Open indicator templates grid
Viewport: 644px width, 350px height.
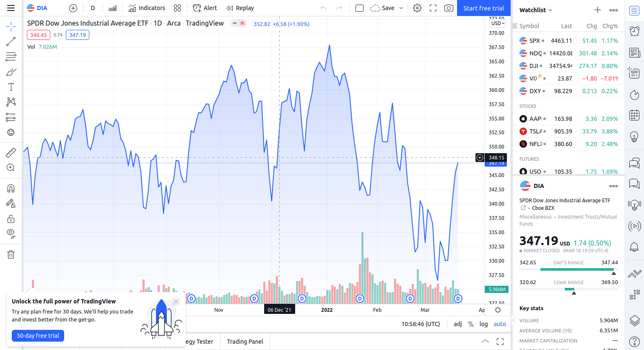177,8
